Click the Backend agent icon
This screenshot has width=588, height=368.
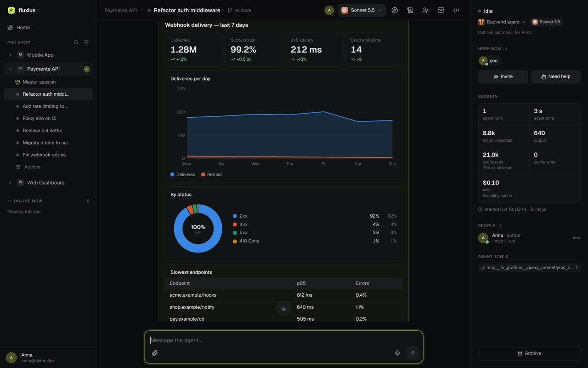pos(481,22)
